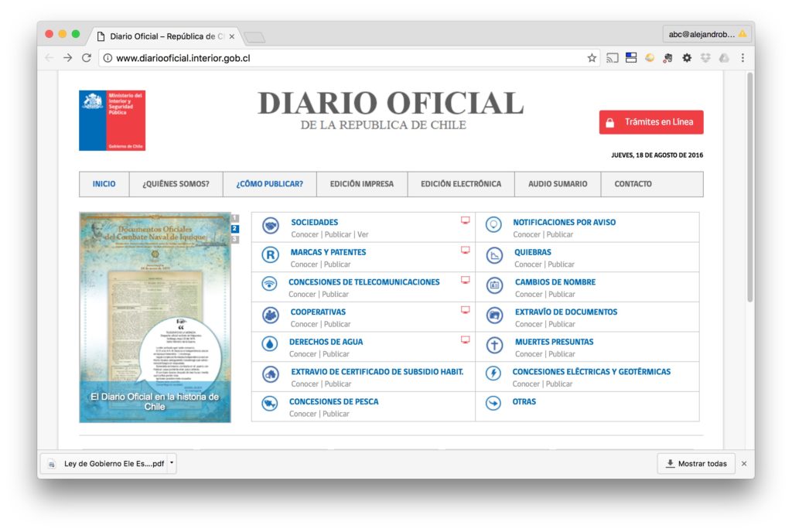Select slide 1 of the image carousel

pyautogui.click(x=235, y=218)
